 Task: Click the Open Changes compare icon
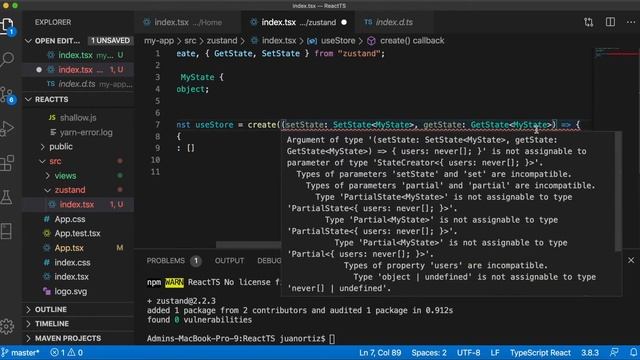tap(589, 22)
